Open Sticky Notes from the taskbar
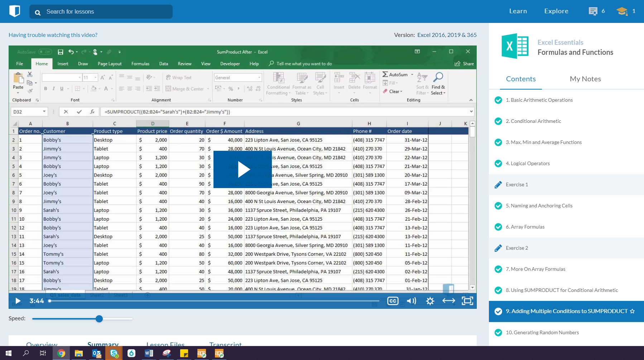The height and width of the screenshot is (360, 644). [184, 353]
